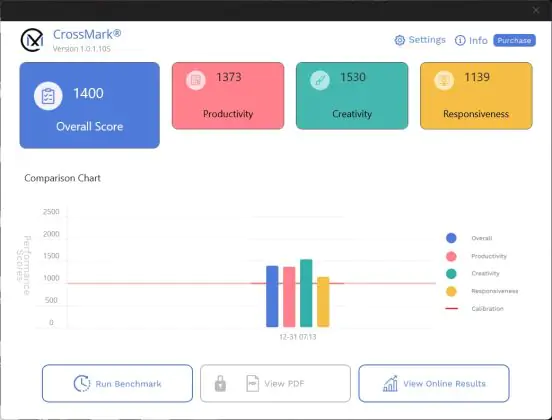Click the Overall Score clipboard icon
Viewport: 552px width, 420px height.
48,96
